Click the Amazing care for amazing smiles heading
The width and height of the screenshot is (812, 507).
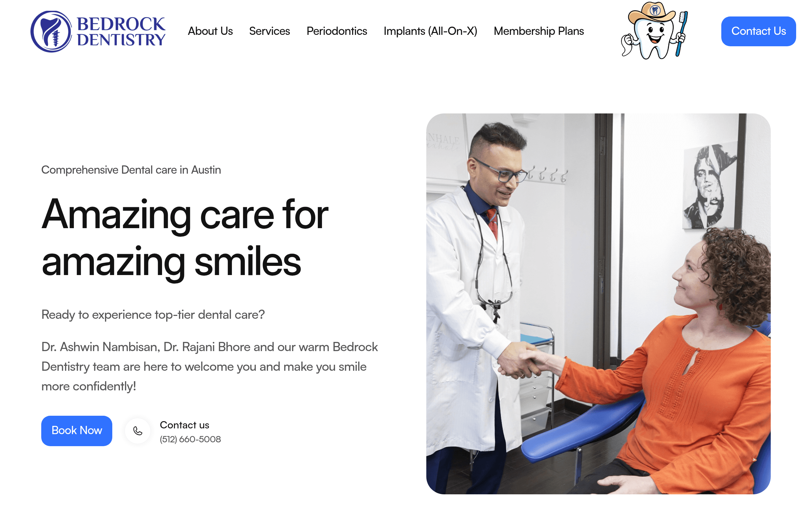185,237
